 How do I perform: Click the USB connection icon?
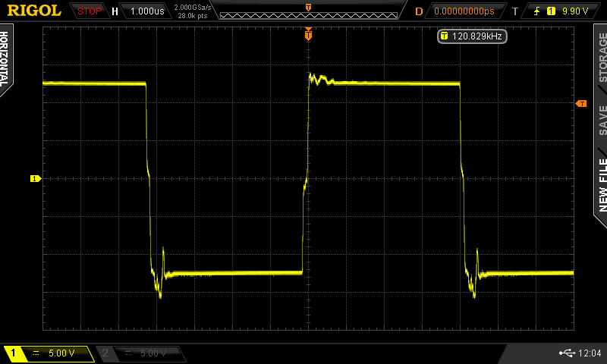point(566,353)
